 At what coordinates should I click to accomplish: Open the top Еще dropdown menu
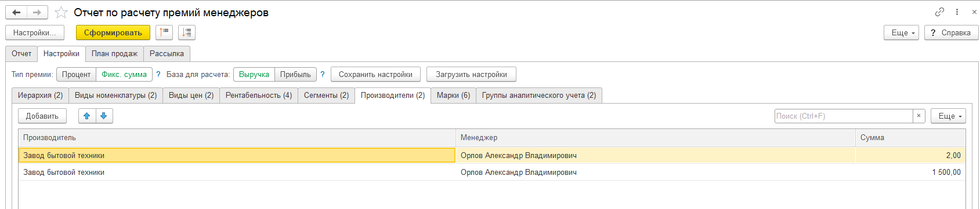pos(902,32)
